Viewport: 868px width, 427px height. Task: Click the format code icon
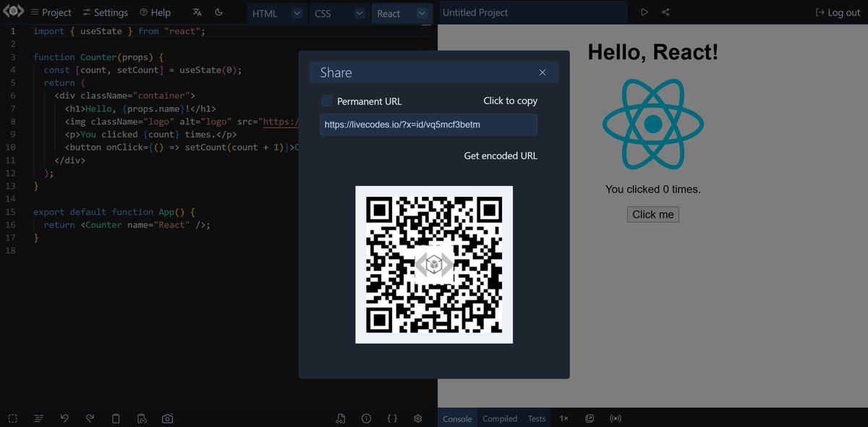(39, 418)
